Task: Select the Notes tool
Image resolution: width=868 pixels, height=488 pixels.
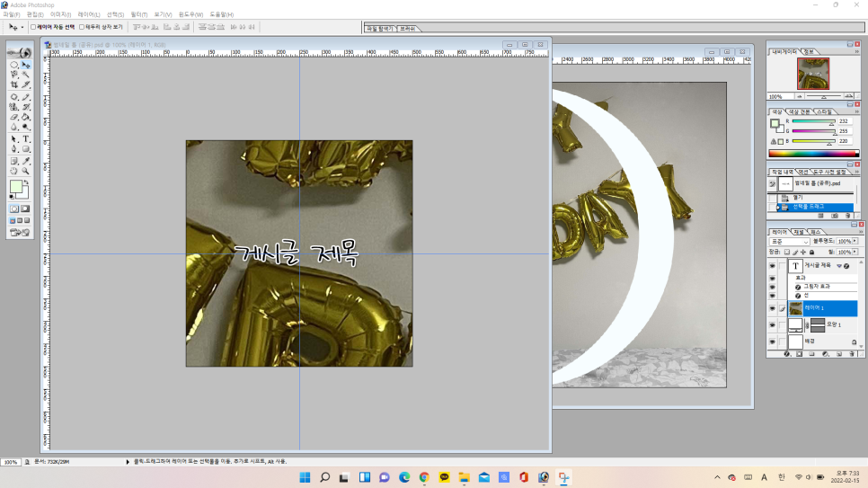Action: 13,161
